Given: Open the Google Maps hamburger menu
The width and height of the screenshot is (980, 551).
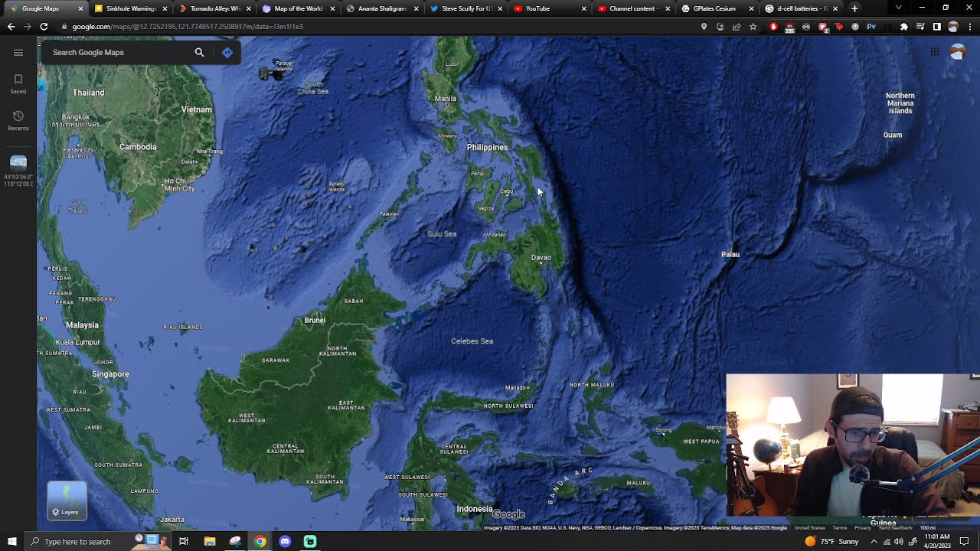Looking at the screenshot, I should (x=18, y=53).
